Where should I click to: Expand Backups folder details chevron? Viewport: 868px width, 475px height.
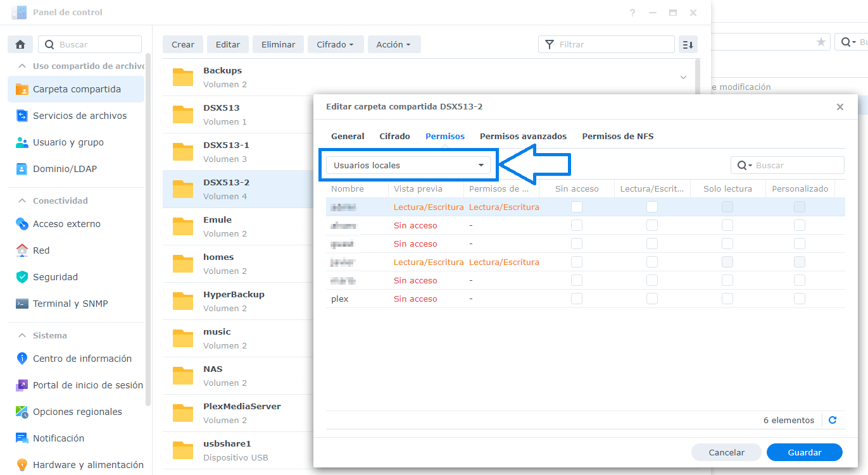pyautogui.click(x=683, y=77)
